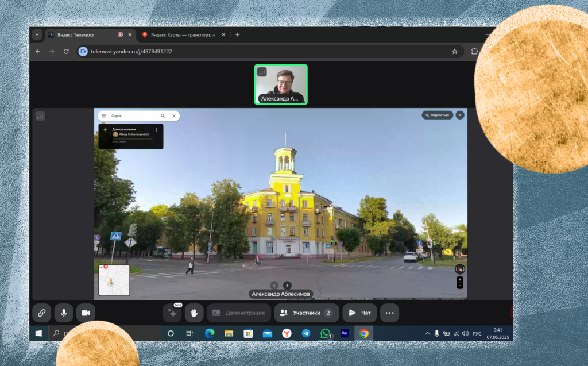Open Adobe Audition from the taskbar
The width and height of the screenshot is (588, 366).
[x=345, y=333]
